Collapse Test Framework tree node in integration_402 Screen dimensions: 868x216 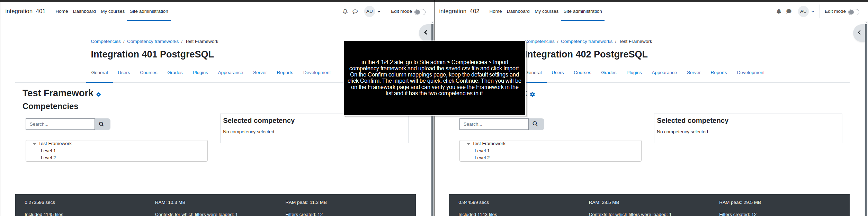(468, 144)
